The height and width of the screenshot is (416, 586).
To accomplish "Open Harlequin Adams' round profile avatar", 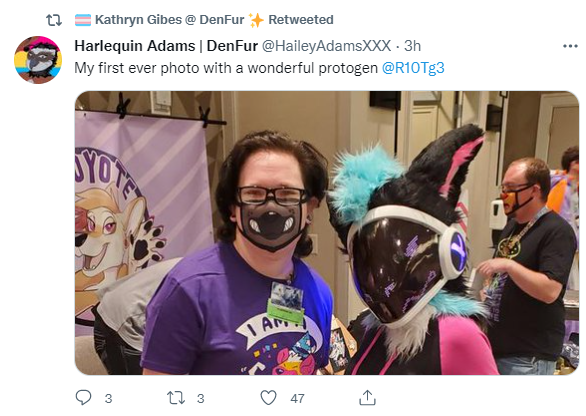I will click(38, 60).
